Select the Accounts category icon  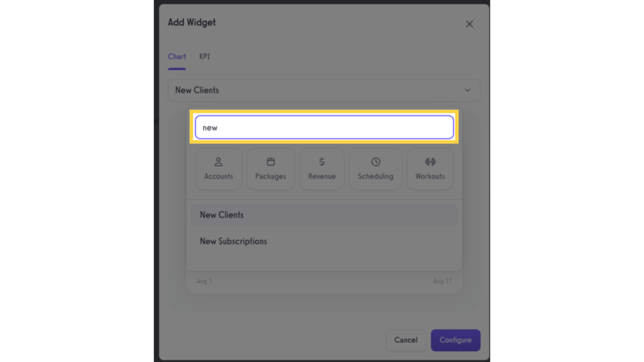[218, 169]
